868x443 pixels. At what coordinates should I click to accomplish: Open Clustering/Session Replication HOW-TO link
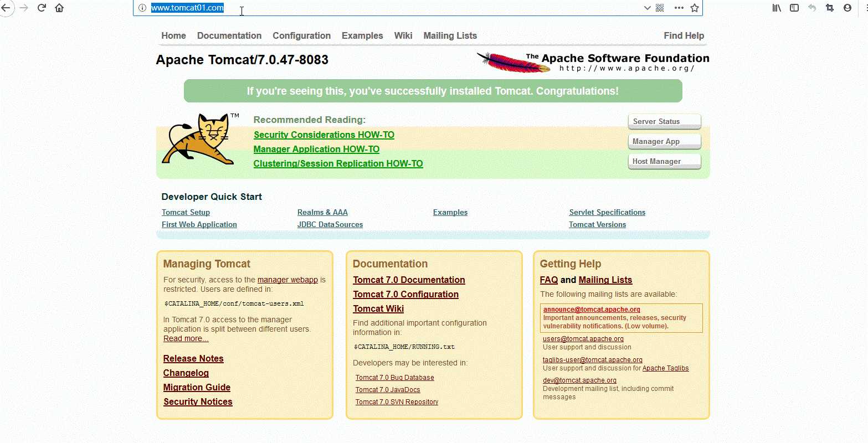pos(338,163)
